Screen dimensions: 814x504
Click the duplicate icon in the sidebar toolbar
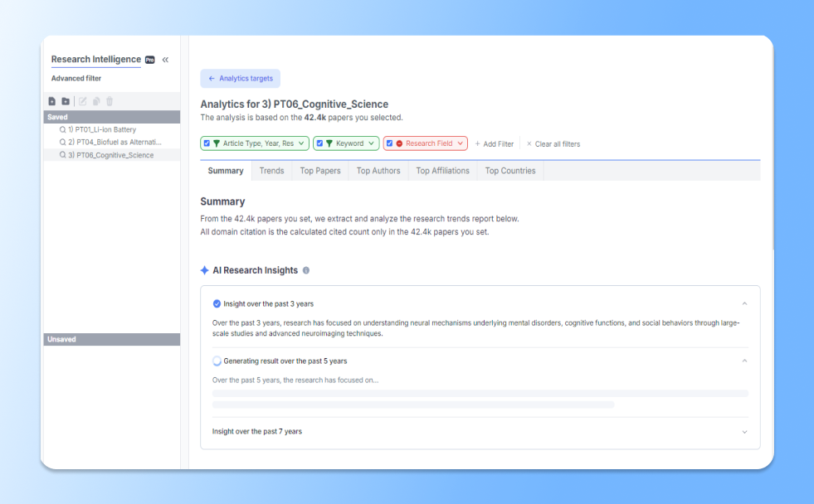point(96,101)
